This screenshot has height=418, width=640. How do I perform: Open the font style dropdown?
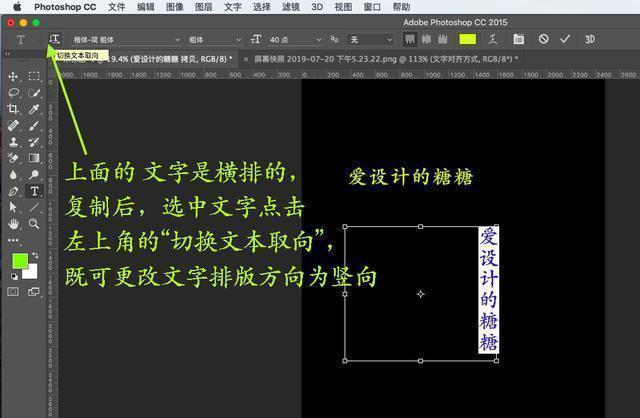click(215, 40)
